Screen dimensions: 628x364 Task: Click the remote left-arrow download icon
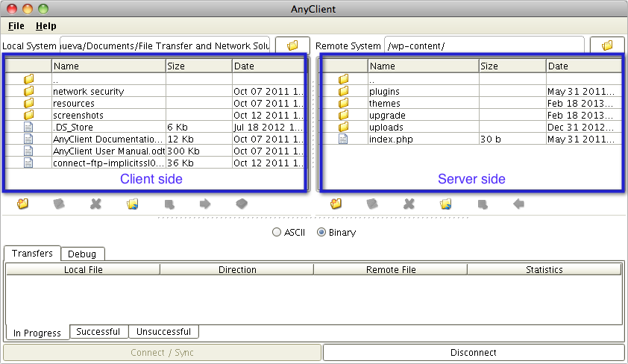[x=518, y=204]
